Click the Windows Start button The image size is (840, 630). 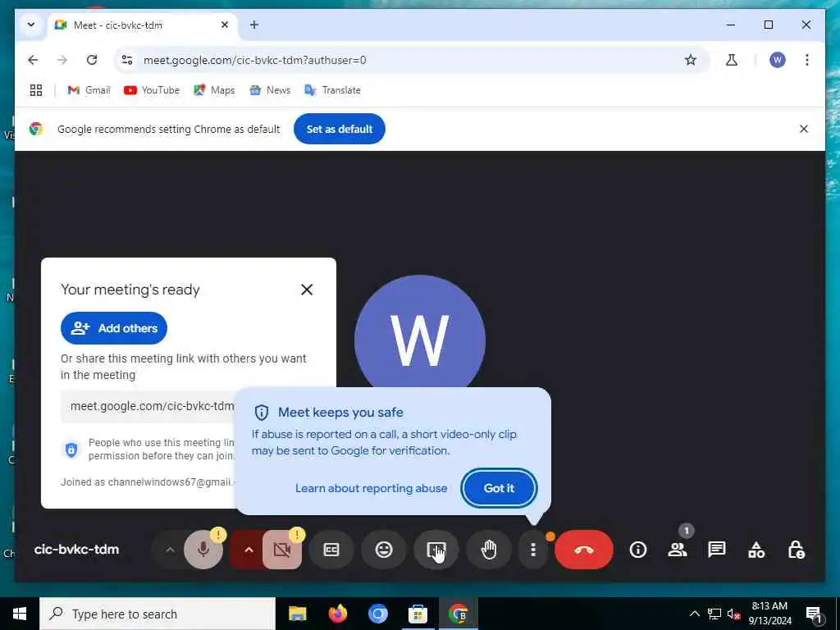pos(20,614)
